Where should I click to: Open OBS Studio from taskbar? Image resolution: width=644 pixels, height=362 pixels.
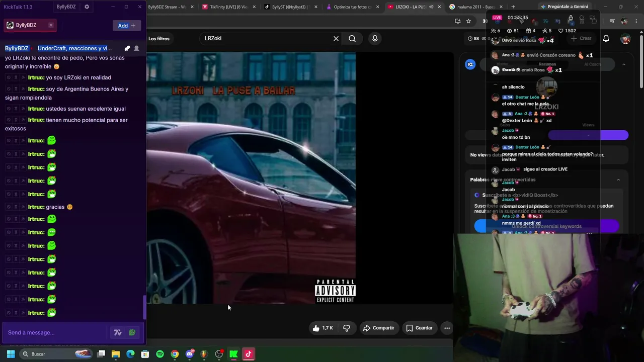point(219,354)
